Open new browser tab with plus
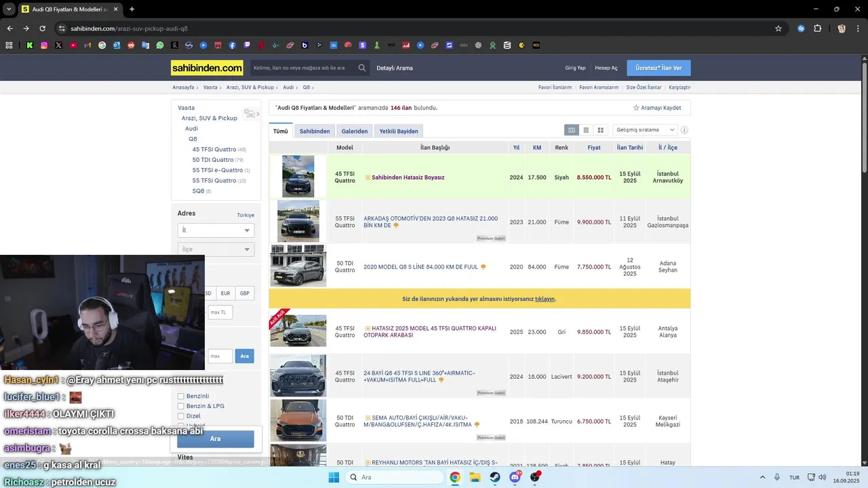The width and height of the screenshot is (868, 488). [132, 9]
